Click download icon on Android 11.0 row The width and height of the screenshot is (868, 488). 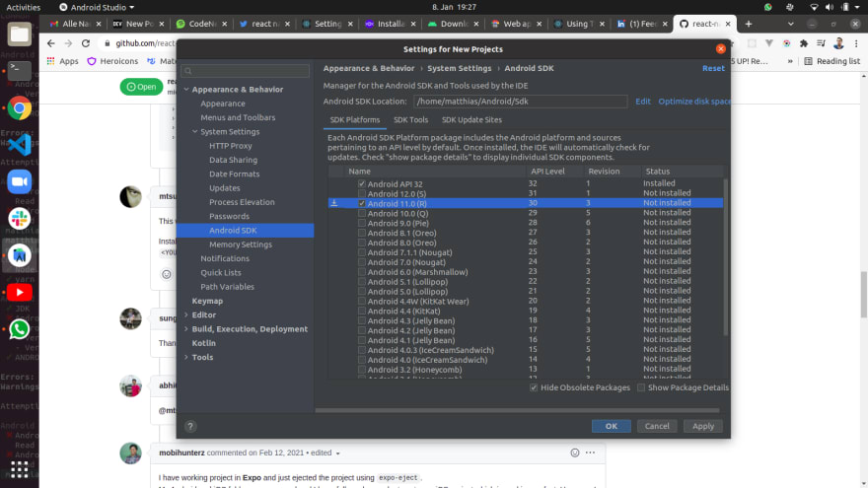333,203
